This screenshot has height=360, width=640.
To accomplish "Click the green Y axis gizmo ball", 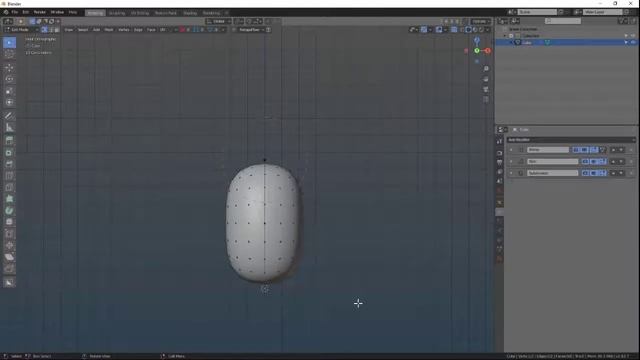I will 477,51.
